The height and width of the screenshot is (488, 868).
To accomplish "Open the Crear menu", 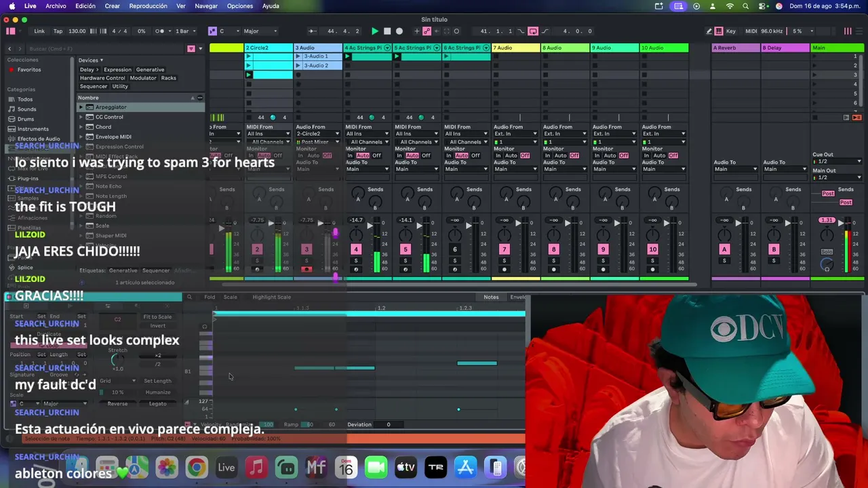I will pos(113,6).
